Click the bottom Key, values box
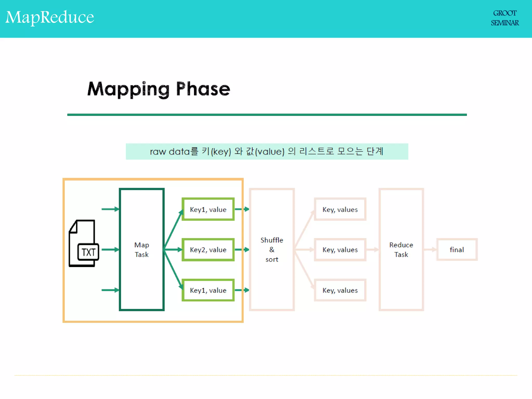Viewport: 532px width, 399px height. [340, 290]
